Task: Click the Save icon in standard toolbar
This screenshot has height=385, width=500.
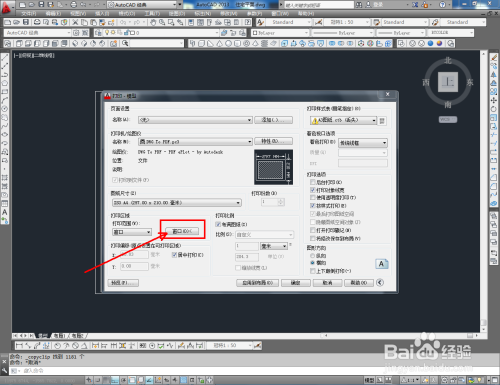Action: (26, 22)
